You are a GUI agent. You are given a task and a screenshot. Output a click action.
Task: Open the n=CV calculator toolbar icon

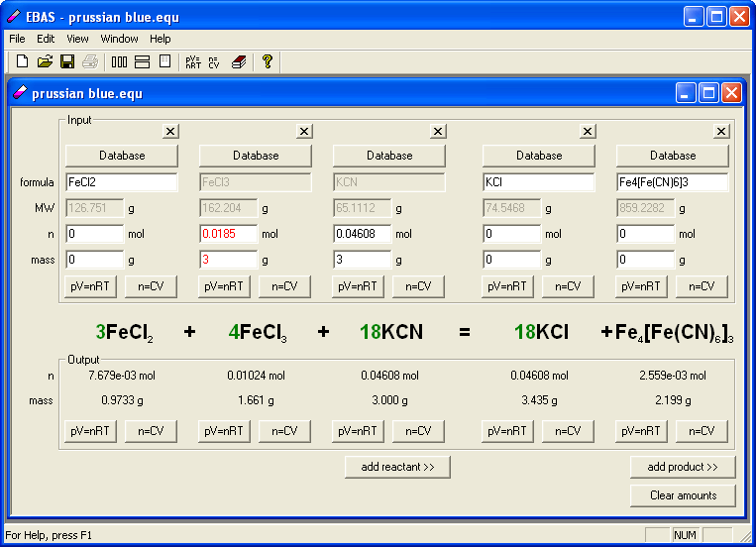(215, 61)
